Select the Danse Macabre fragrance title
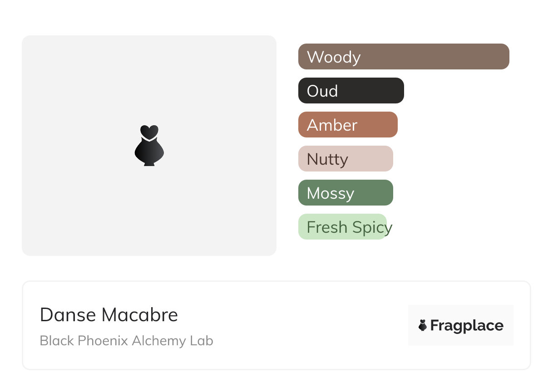553x392 pixels. pyautogui.click(x=109, y=315)
